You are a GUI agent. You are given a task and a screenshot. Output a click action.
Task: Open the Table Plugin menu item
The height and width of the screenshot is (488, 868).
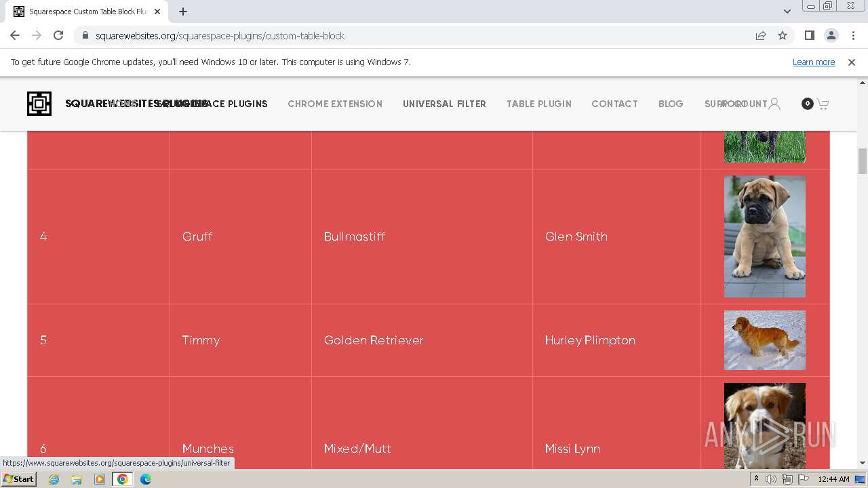point(539,104)
